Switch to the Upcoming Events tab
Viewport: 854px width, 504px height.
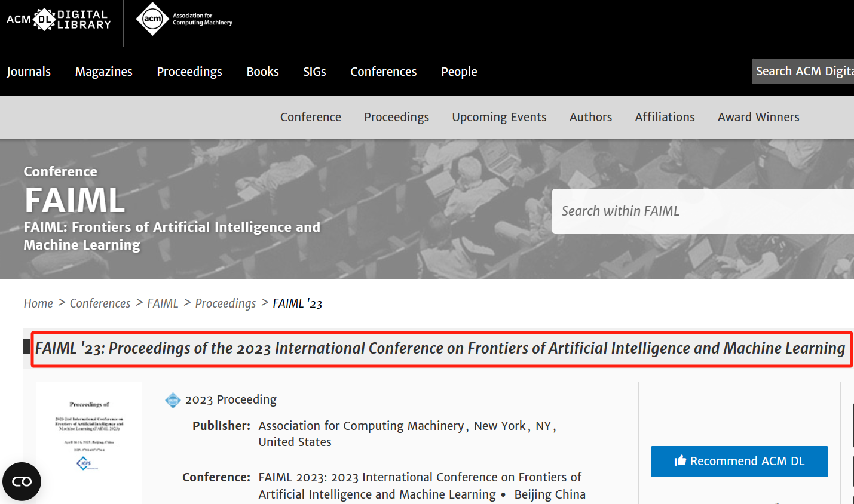499,117
